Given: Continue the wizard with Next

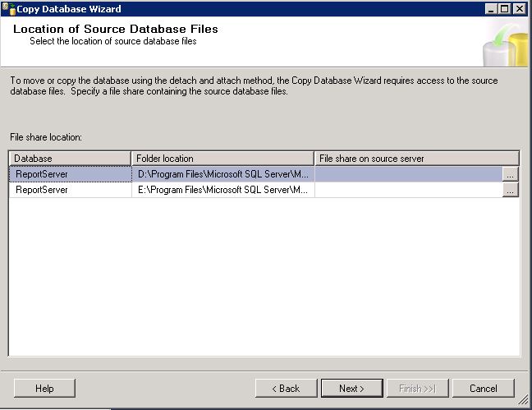Looking at the screenshot, I should point(352,389).
